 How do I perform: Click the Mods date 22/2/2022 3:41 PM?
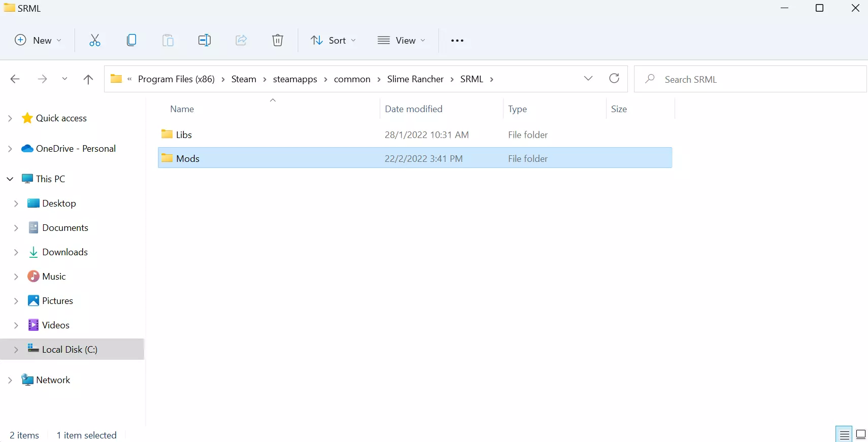point(424,158)
